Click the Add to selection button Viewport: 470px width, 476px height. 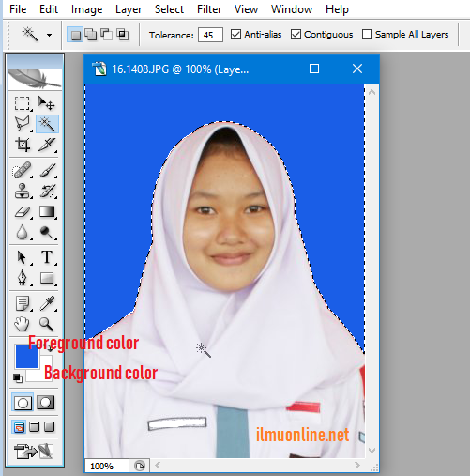[91, 34]
